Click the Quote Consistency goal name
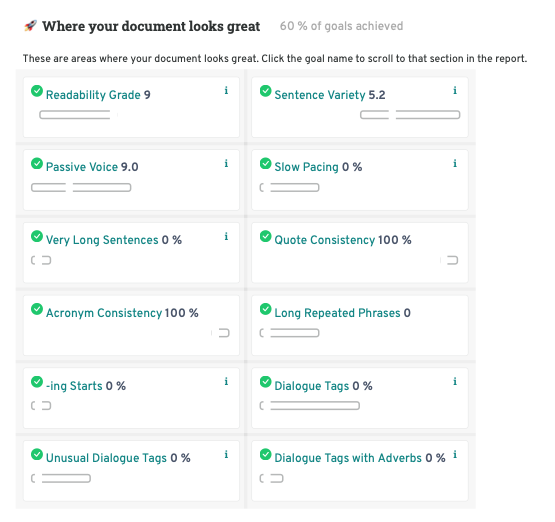This screenshot has height=522, width=555. coord(325,240)
